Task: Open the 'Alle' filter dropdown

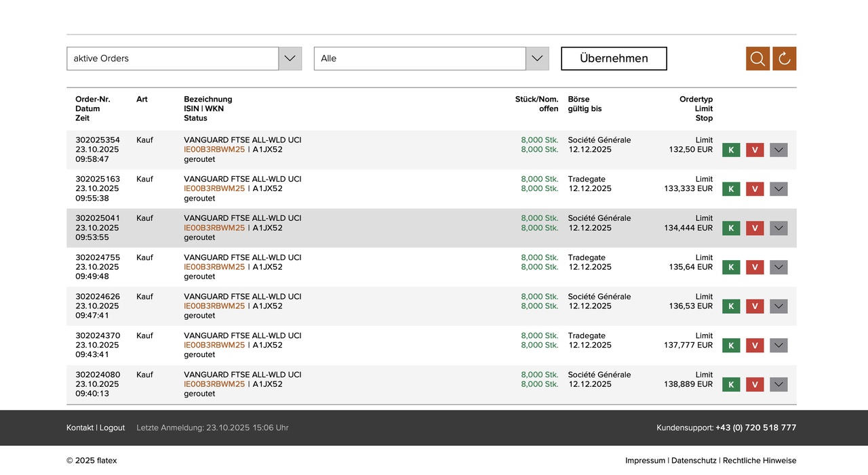Action: tap(431, 59)
